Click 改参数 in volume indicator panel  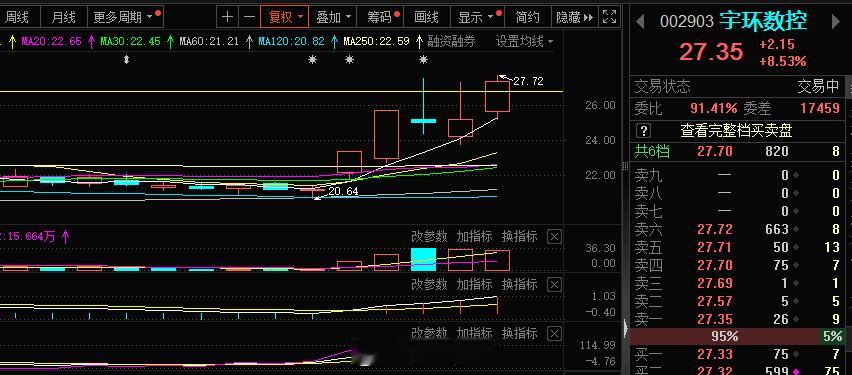(429, 236)
